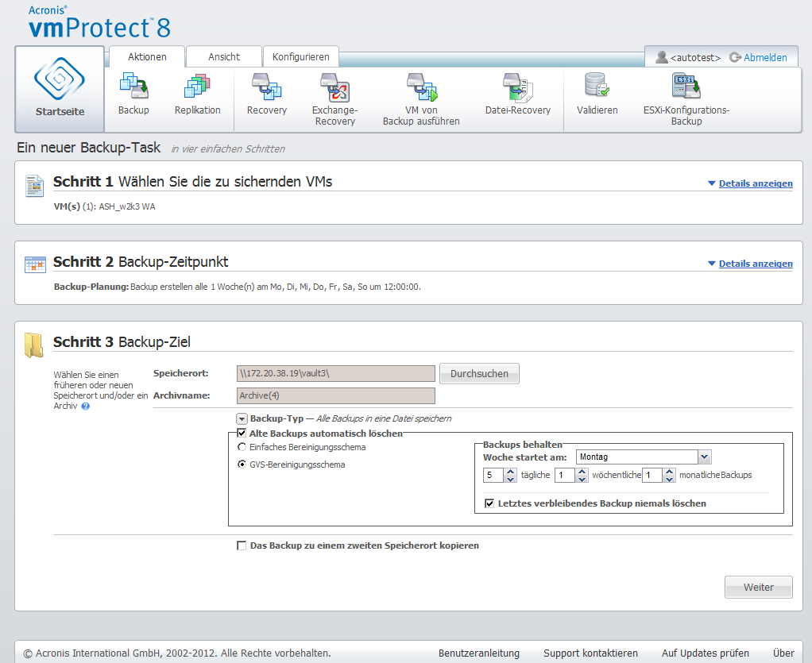Image resolution: width=812 pixels, height=663 pixels.
Task: Click the monatliche backups number field
Action: point(653,475)
